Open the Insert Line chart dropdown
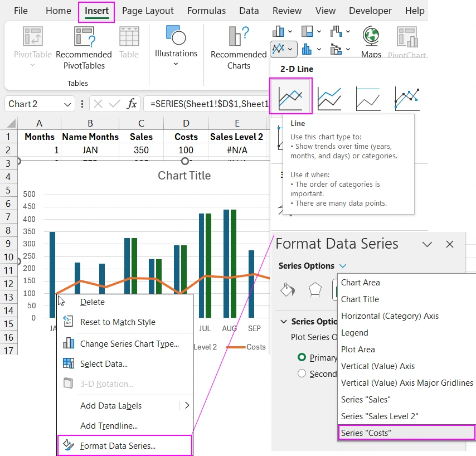This screenshot has width=476, height=456. [283, 49]
